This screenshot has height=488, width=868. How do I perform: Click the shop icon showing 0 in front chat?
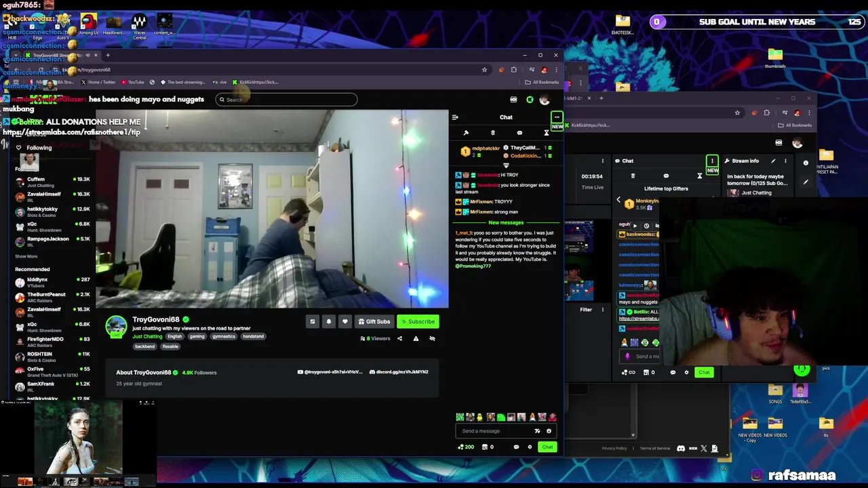point(488,447)
